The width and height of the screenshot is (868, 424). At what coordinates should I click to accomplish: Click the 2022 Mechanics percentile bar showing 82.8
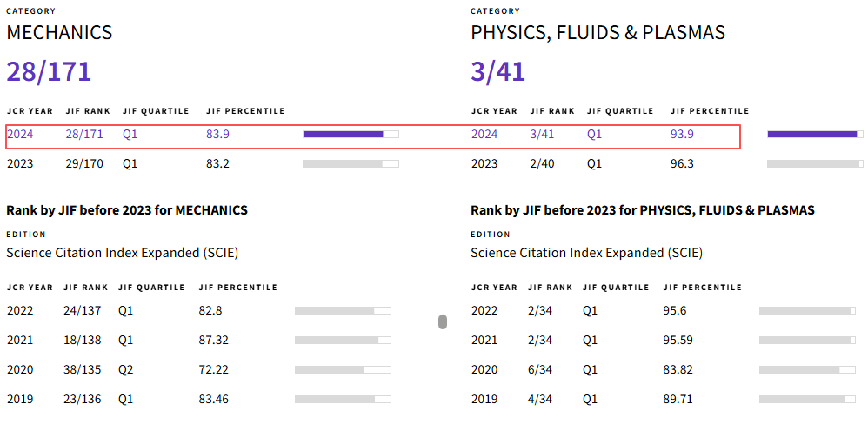(x=342, y=310)
